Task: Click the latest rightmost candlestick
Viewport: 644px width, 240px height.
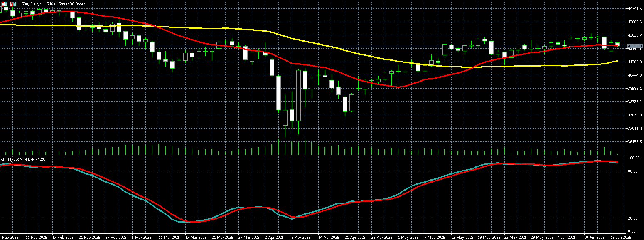Action: pyautogui.click(x=617, y=44)
